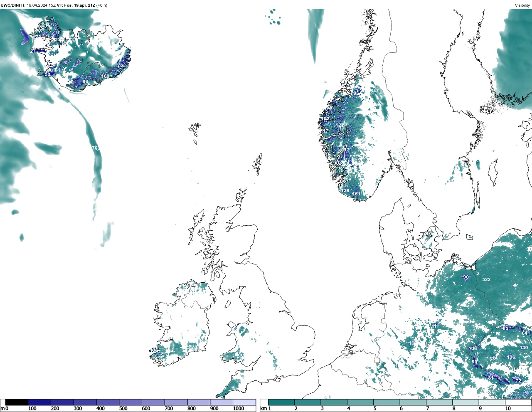The width and height of the screenshot is (532, 412).
Task: Click the 'UWC/DINI' model label
Action: tap(10, 5)
